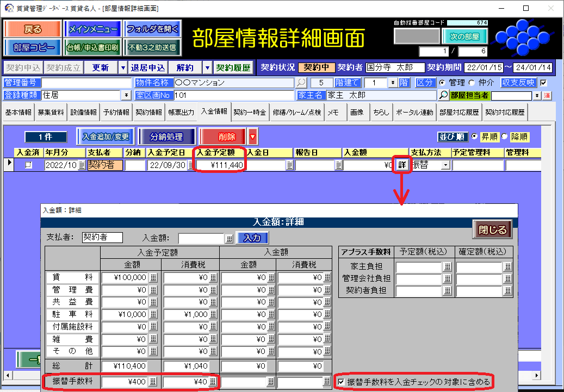564x392 pixels.
Task: Toggle 振替手数料を入金チェックの対象に含める checkbox
Action: [340, 382]
